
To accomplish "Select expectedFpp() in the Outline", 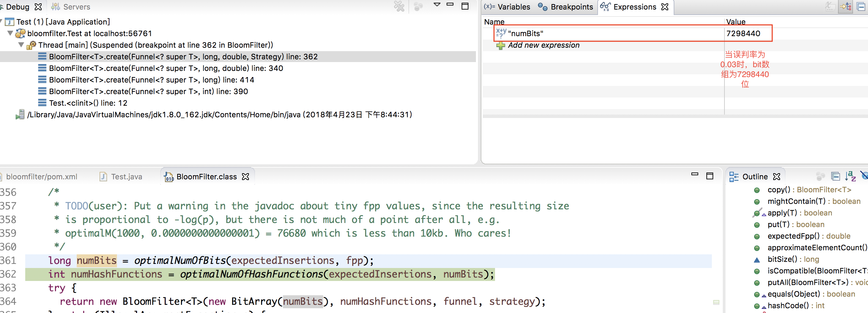I will point(809,236).
